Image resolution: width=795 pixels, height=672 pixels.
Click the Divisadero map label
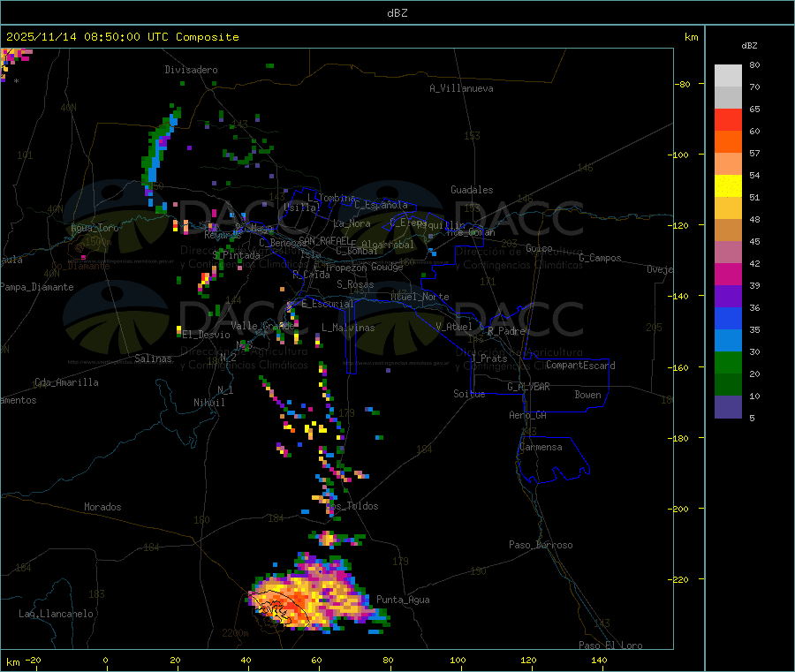(x=191, y=70)
